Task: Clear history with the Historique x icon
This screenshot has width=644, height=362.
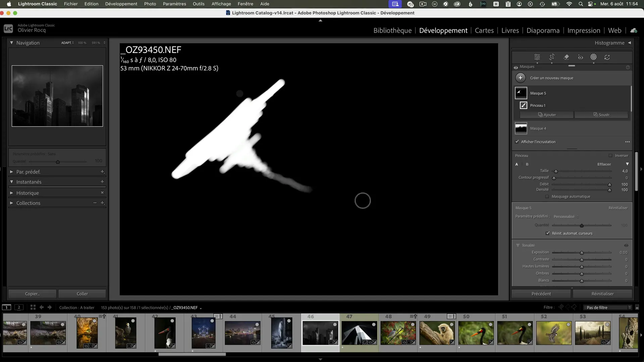Action: [x=102, y=193]
